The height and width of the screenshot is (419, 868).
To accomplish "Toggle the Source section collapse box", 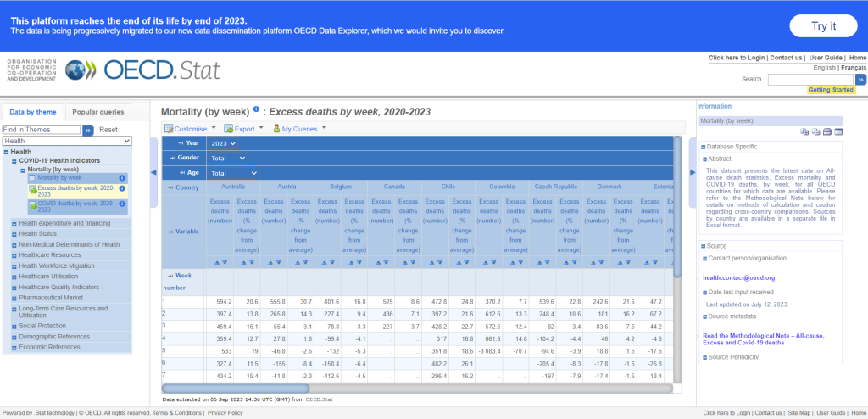I will click(x=703, y=246).
